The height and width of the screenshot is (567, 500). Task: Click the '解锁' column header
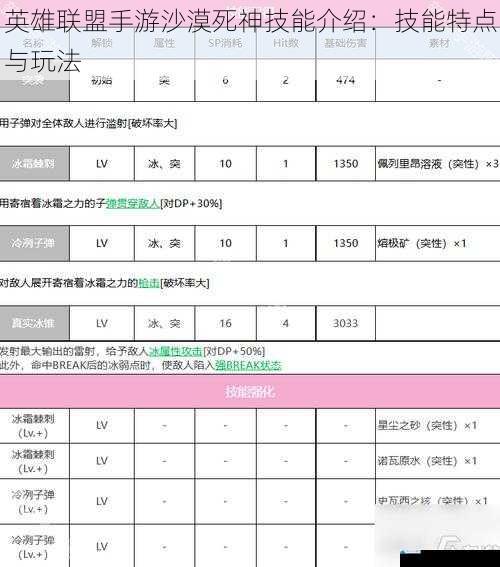tap(102, 43)
